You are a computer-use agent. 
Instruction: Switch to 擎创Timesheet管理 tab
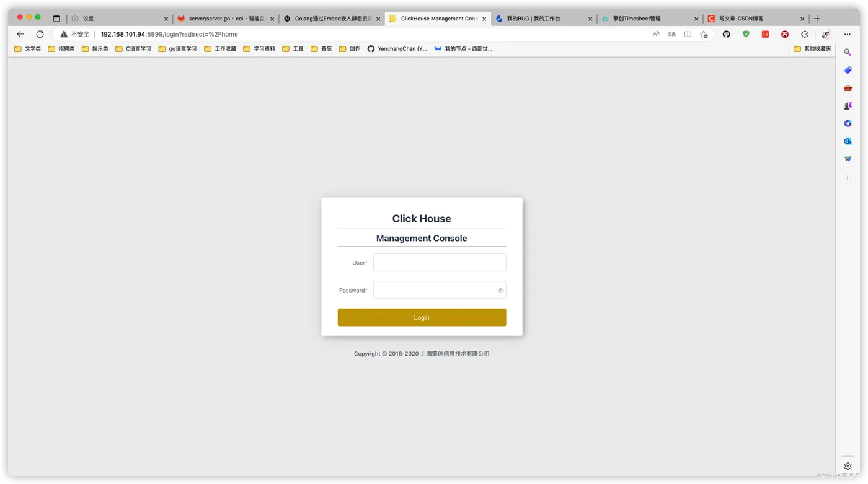point(649,19)
